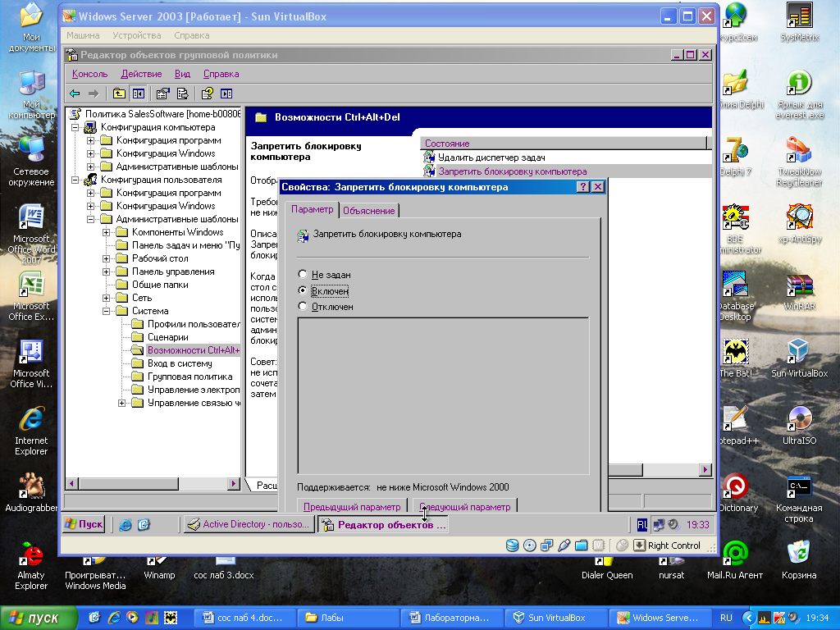This screenshot has width=840, height=630.
Task: Click the host пуск start button
Action: (x=38, y=618)
